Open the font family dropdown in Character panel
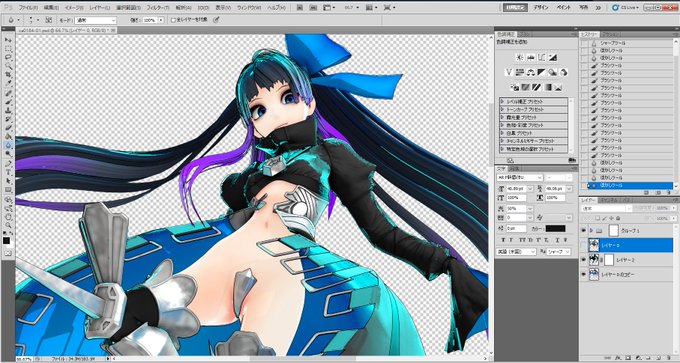The image size is (680, 363). 520,178
